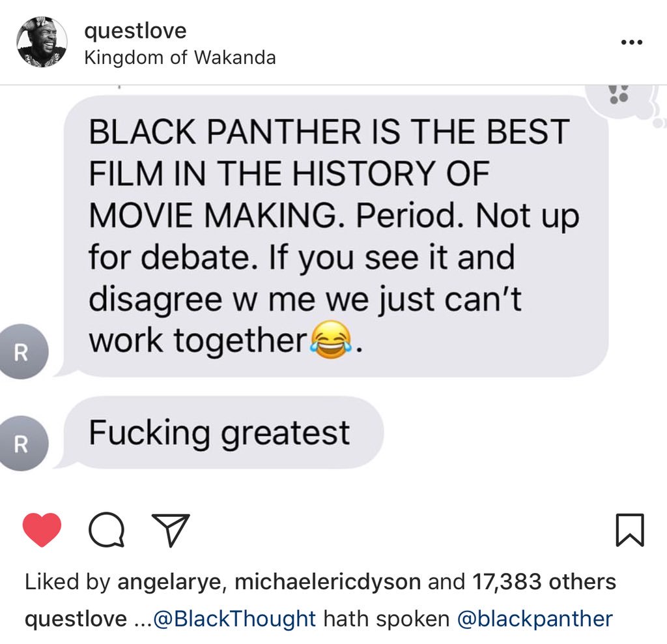This screenshot has height=644, width=667.
Task: Open the Kingdom of Wakanda location
Action: [x=180, y=57]
